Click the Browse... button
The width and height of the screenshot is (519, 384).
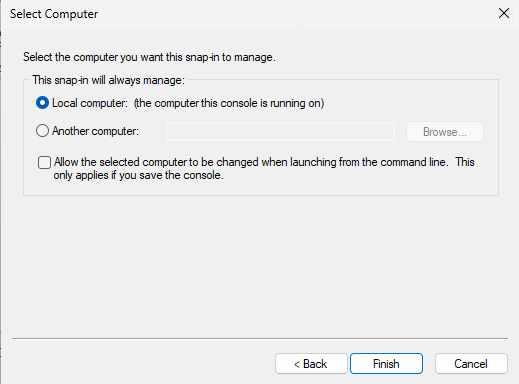click(445, 132)
